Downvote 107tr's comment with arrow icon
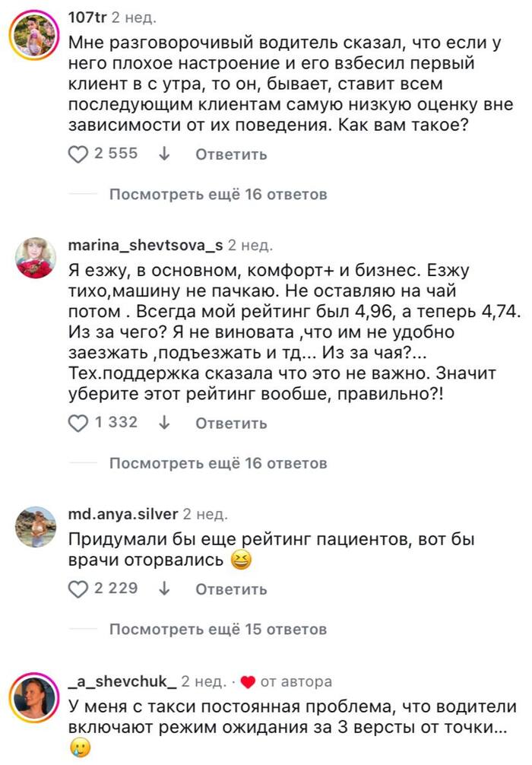 click(x=163, y=154)
